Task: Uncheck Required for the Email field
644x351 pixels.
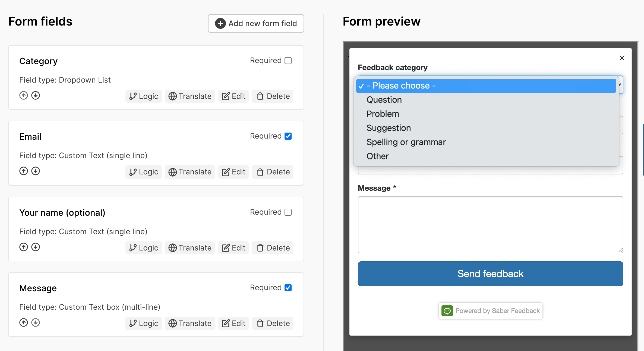Action: pyautogui.click(x=288, y=136)
